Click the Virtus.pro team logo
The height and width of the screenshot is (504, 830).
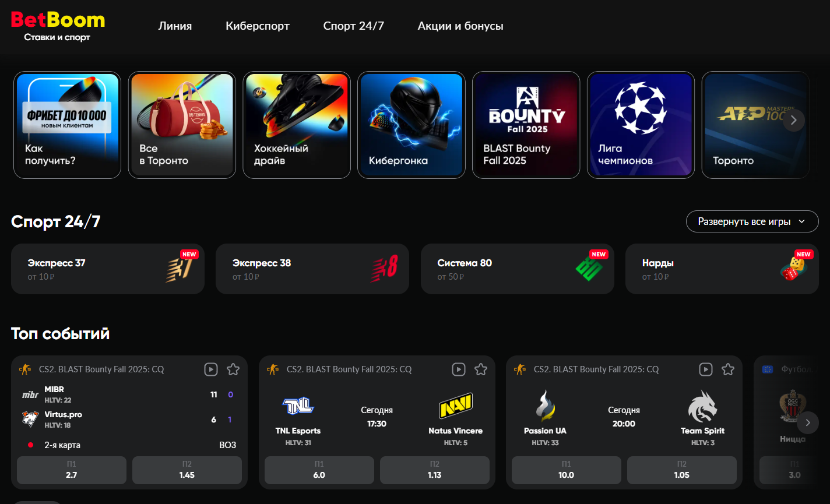click(30, 419)
